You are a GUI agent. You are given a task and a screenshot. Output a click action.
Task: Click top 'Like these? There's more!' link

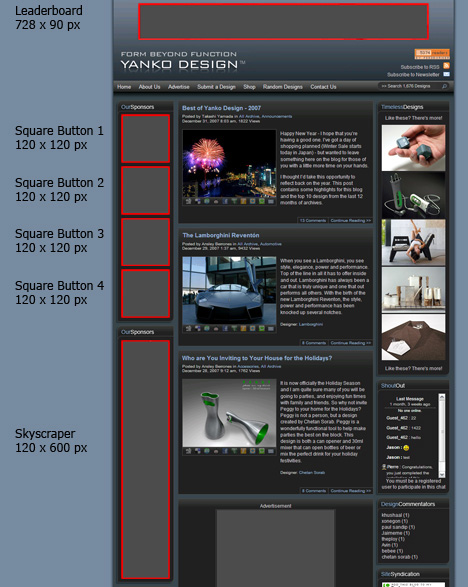pyautogui.click(x=413, y=118)
